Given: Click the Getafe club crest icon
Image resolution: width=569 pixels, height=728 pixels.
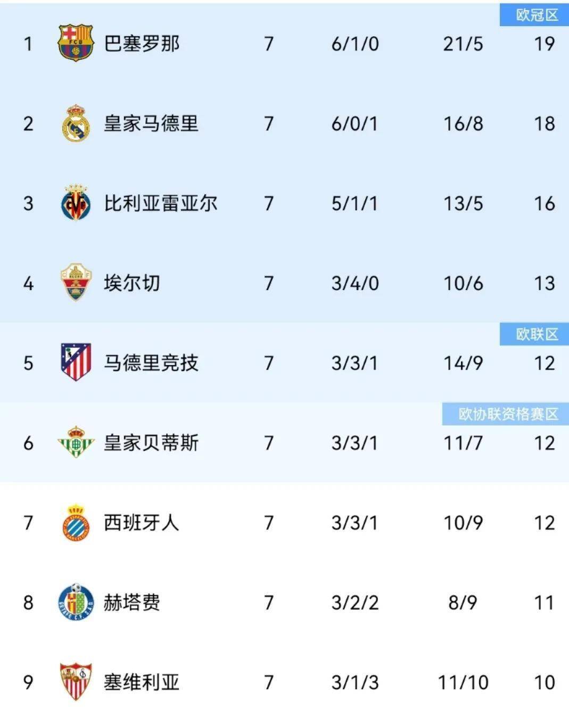Looking at the screenshot, I should 76,602.
